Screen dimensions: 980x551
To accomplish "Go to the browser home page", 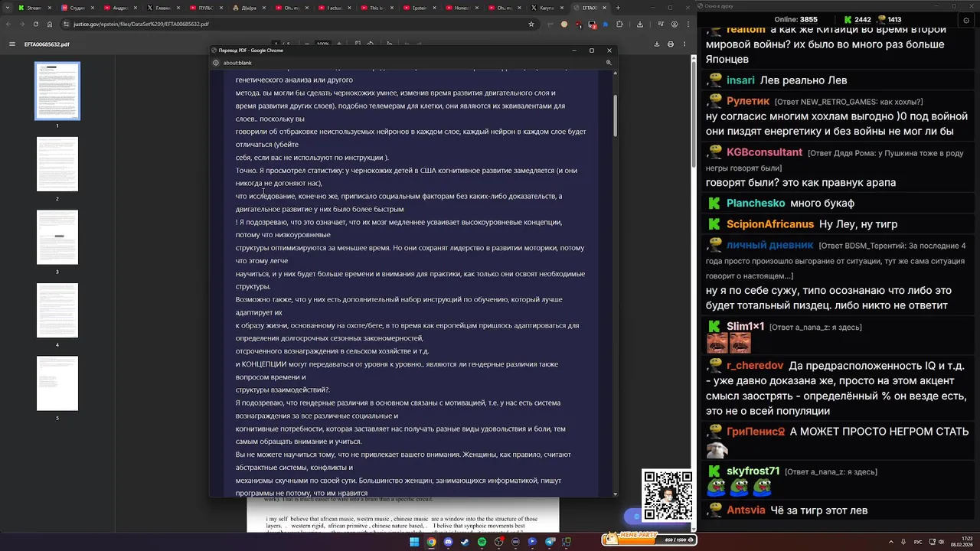I will [50, 24].
